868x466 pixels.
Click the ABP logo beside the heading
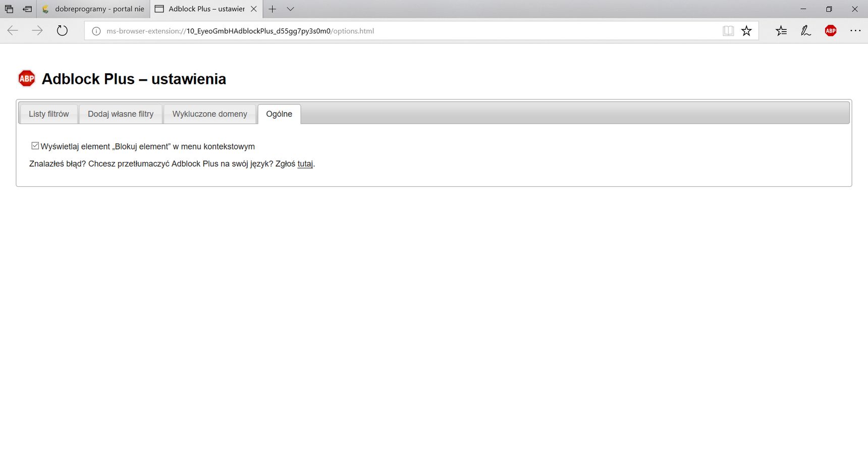[x=27, y=78]
